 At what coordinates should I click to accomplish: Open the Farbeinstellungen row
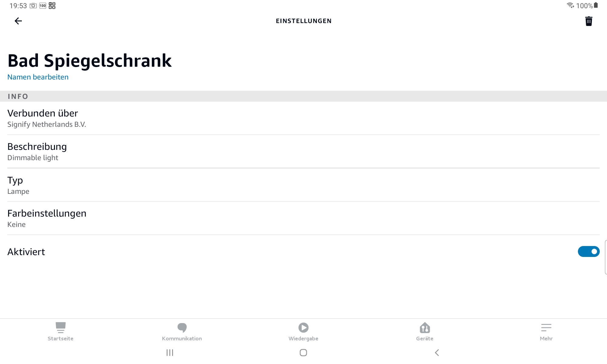coord(303,218)
